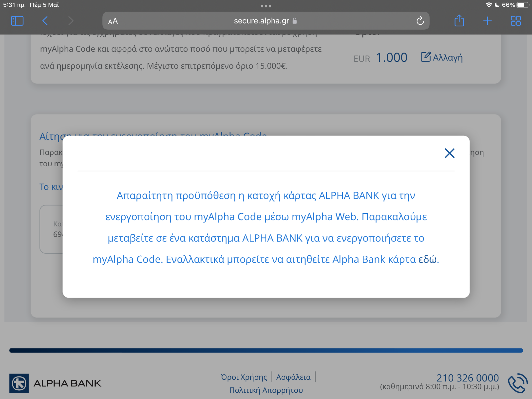Show the tab overview grid
The image size is (532, 399).
(x=516, y=21)
